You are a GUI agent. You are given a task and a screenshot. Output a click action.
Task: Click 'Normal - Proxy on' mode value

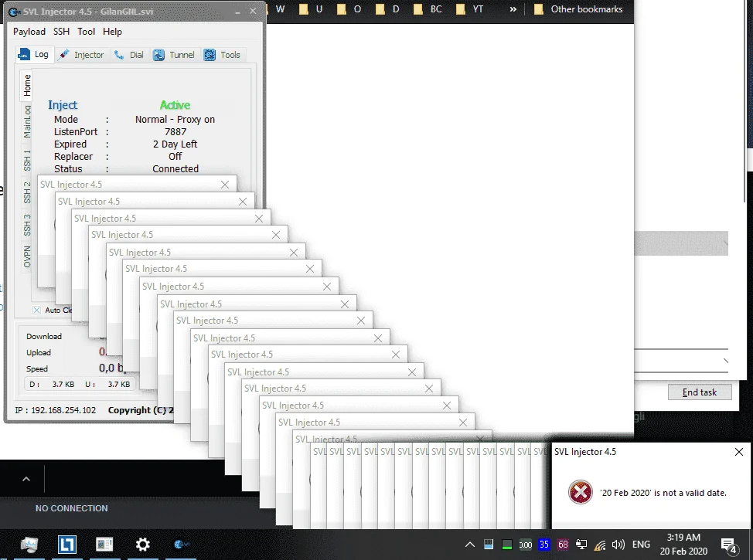[x=175, y=119]
